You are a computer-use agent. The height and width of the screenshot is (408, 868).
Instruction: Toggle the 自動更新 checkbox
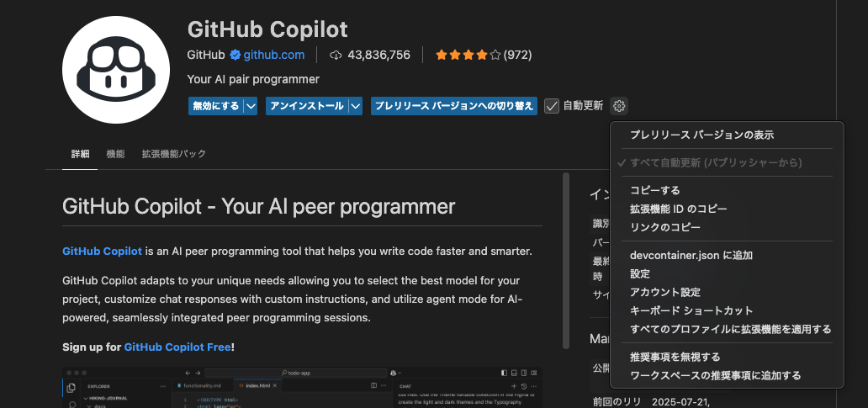pyautogui.click(x=552, y=106)
